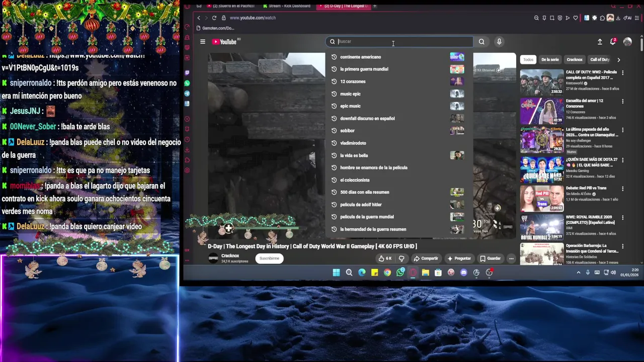
Task: Go back with browser back arrow
Action: pyautogui.click(x=199, y=18)
